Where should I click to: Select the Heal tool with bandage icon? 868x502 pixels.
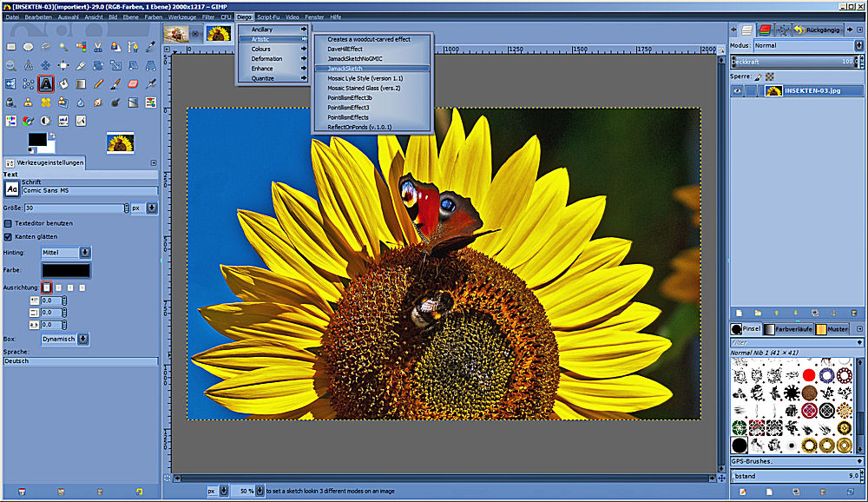(46, 102)
